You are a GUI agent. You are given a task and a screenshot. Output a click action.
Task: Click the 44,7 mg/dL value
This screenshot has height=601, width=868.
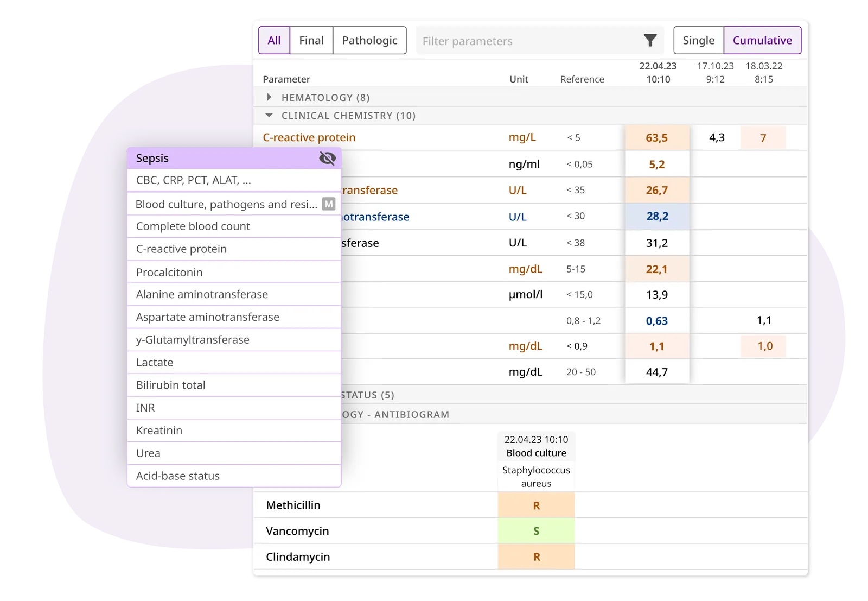(x=657, y=372)
